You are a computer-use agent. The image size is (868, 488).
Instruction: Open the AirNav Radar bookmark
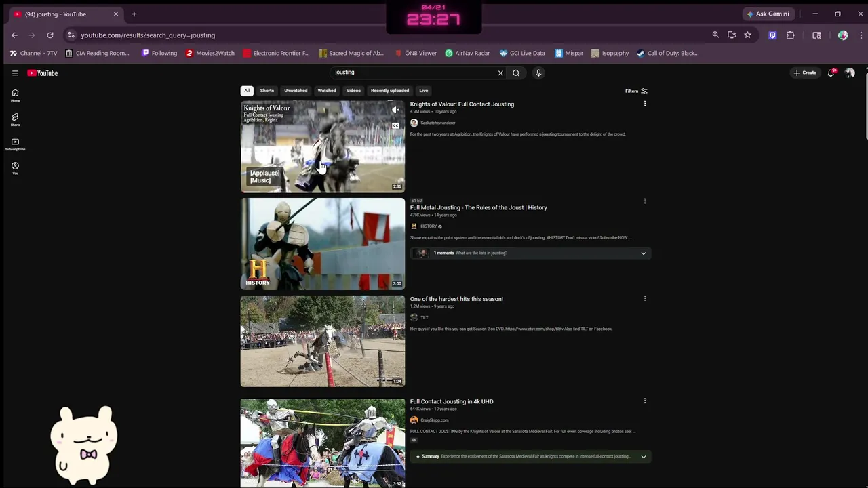pyautogui.click(x=467, y=53)
